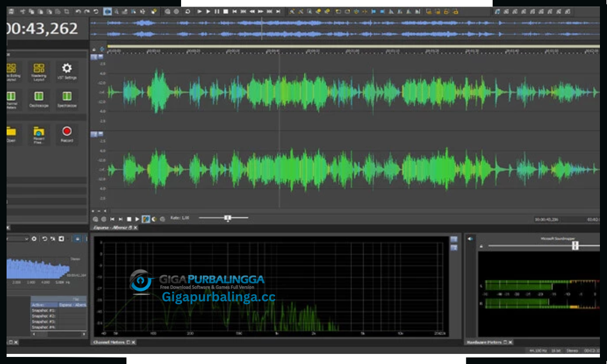Click Play in the data window transport
Screen dimensions: 607x364
coord(137,219)
